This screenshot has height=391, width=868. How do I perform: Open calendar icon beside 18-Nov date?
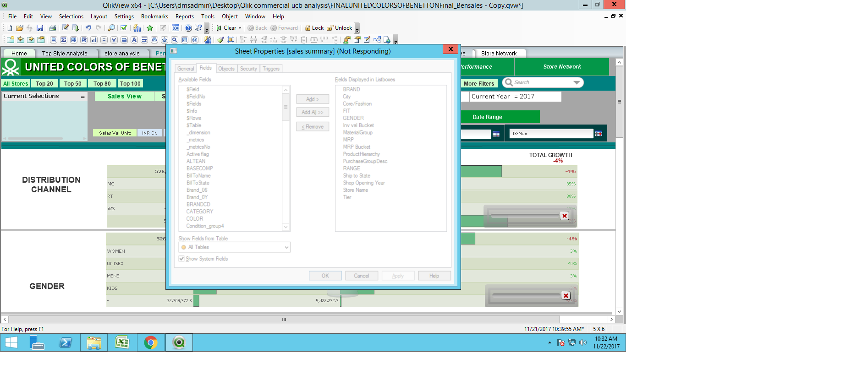tap(598, 134)
